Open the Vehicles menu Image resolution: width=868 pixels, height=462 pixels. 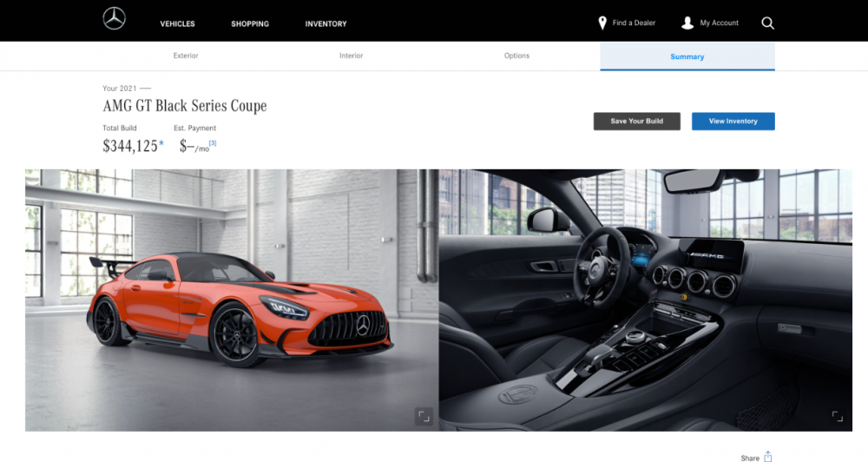pyautogui.click(x=177, y=23)
